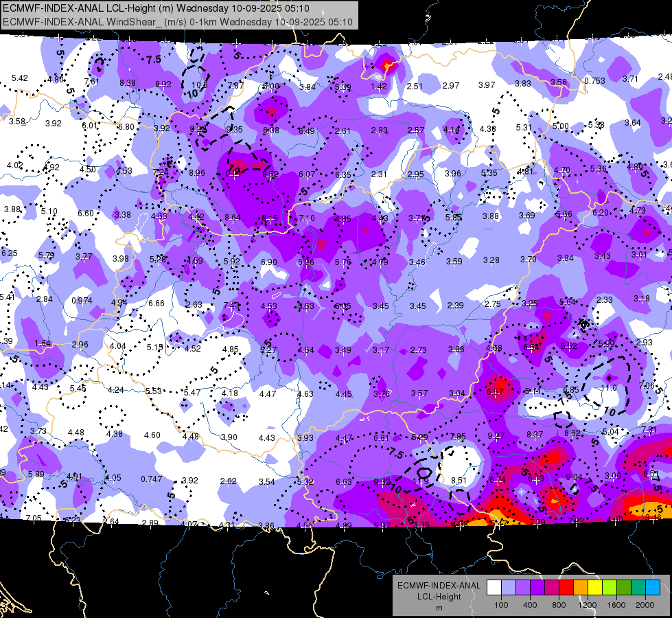
Task: Click the wind shear value '0.753'
Action: 595,80
